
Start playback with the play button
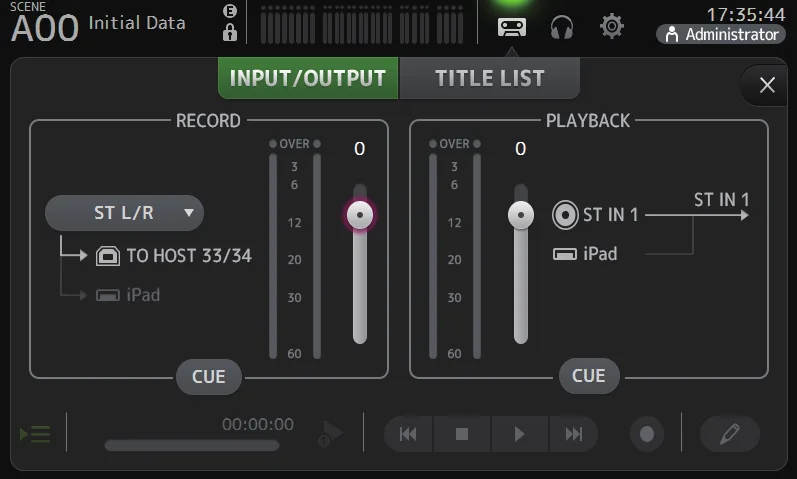point(519,434)
